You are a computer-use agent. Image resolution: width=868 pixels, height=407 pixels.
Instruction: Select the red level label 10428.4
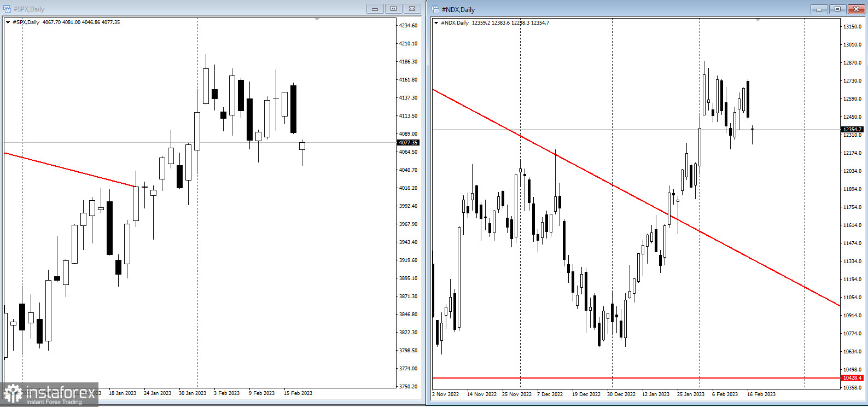[852, 378]
